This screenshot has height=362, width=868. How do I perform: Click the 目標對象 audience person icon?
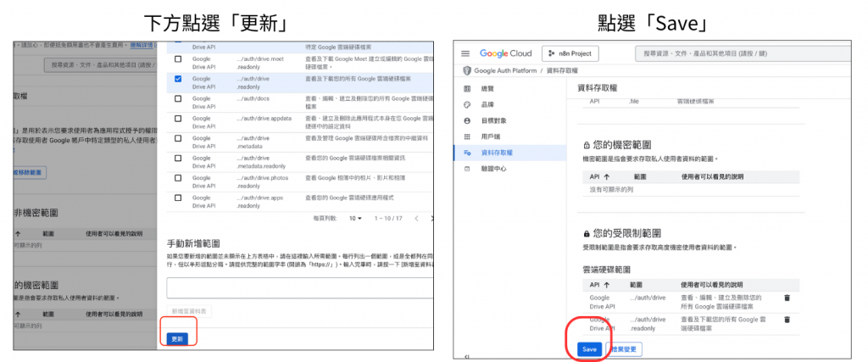pyautogui.click(x=467, y=120)
